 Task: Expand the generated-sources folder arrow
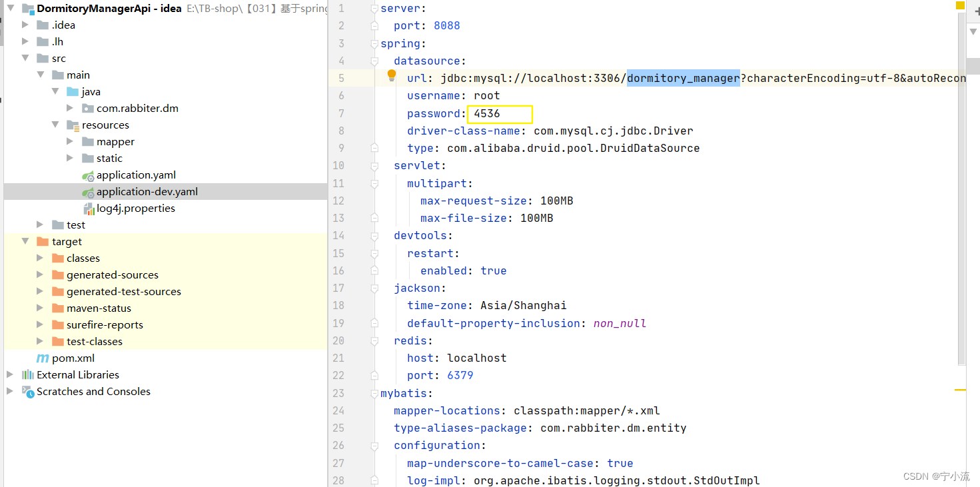point(41,275)
